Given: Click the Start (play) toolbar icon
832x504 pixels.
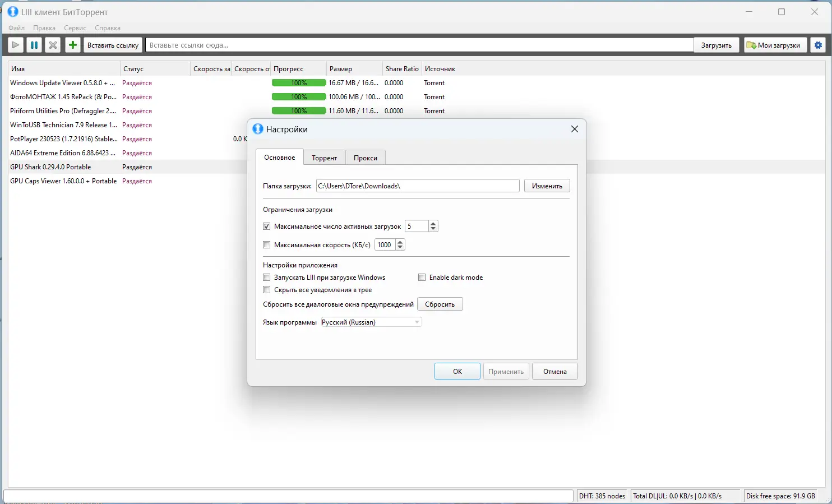Looking at the screenshot, I should [x=16, y=45].
